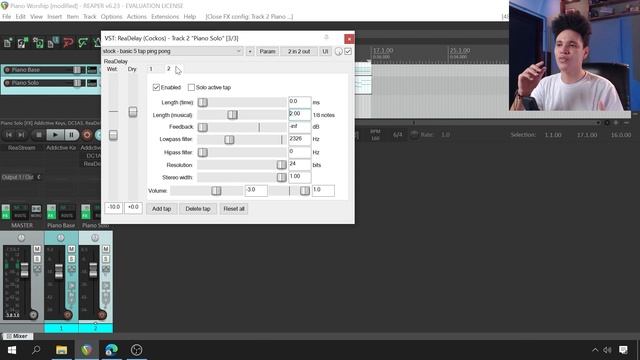Arm record on Piano Base track
The image size is (640, 360).
tap(7, 70)
